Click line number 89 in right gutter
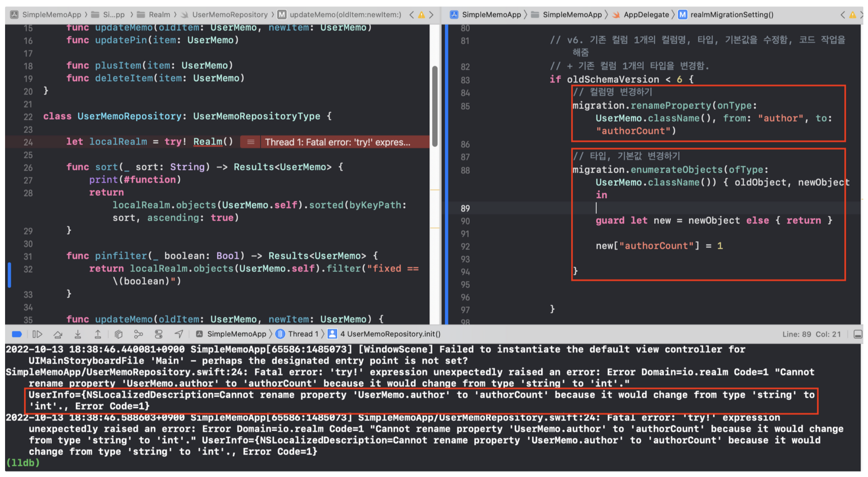 point(465,208)
